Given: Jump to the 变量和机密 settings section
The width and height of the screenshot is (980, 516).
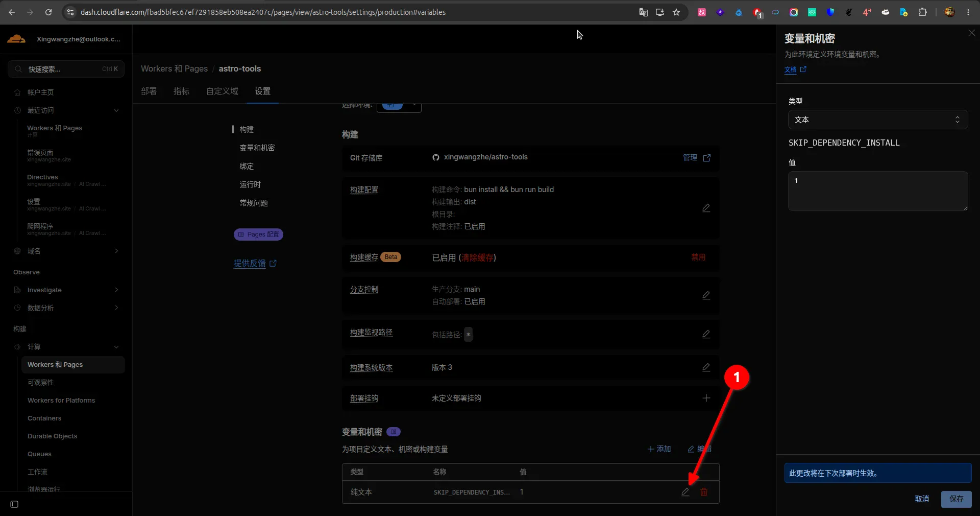Looking at the screenshot, I should (x=257, y=148).
